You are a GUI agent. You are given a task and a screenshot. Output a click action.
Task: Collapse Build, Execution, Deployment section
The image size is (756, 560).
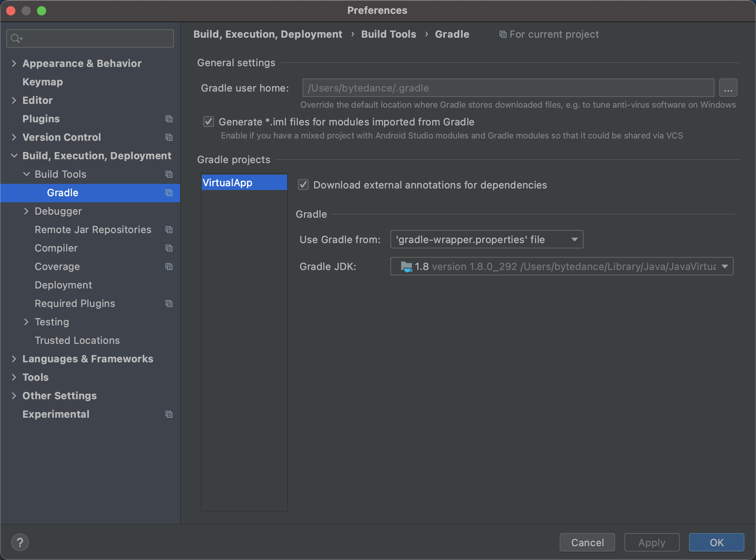pyautogui.click(x=14, y=156)
